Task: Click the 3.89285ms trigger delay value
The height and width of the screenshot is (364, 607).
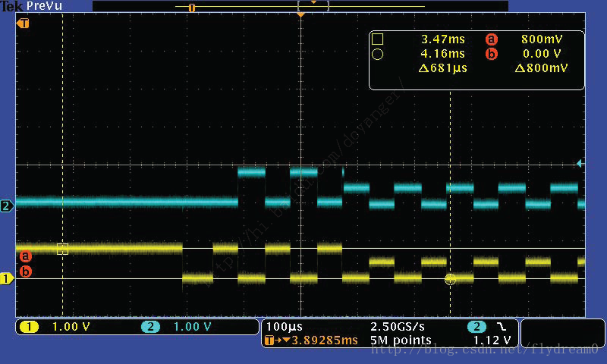Action: (325, 340)
